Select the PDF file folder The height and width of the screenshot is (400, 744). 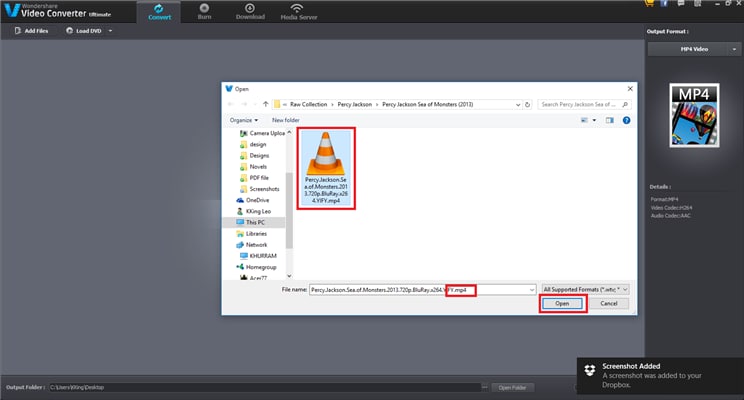click(254, 178)
